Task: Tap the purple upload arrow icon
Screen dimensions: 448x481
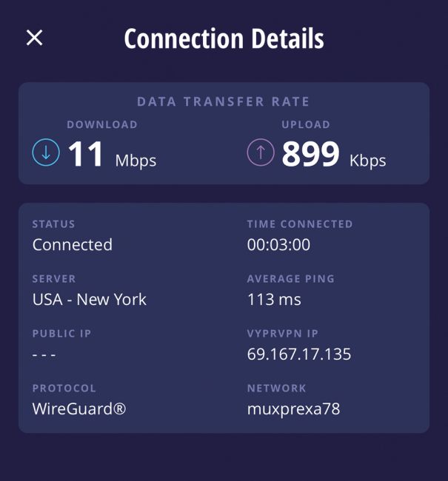Action: (x=261, y=152)
